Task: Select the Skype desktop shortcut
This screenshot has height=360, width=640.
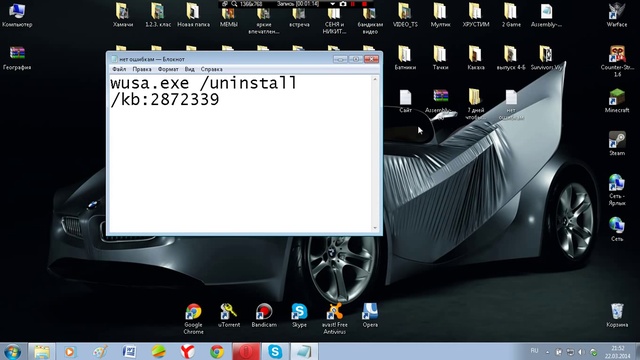Action: tap(299, 315)
